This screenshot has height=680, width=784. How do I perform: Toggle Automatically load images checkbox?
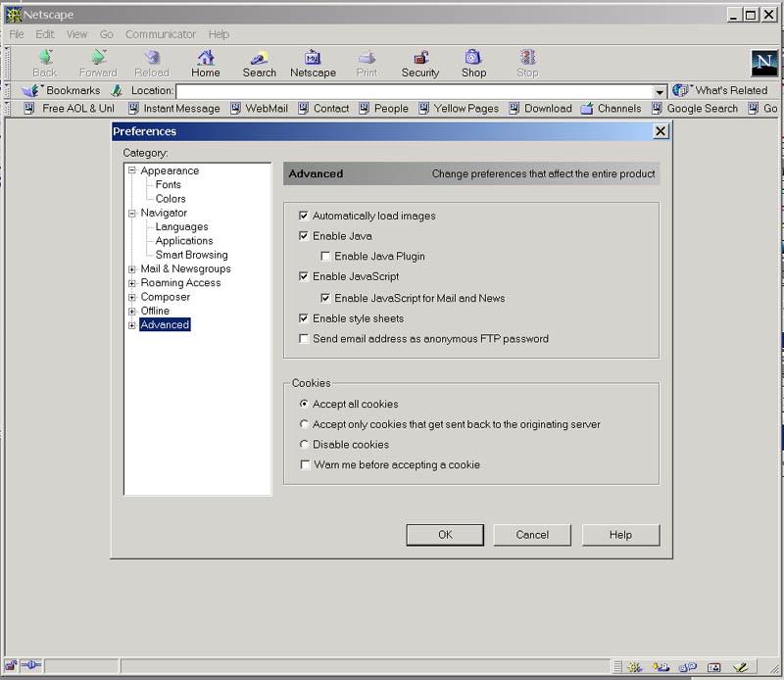[304, 216]
